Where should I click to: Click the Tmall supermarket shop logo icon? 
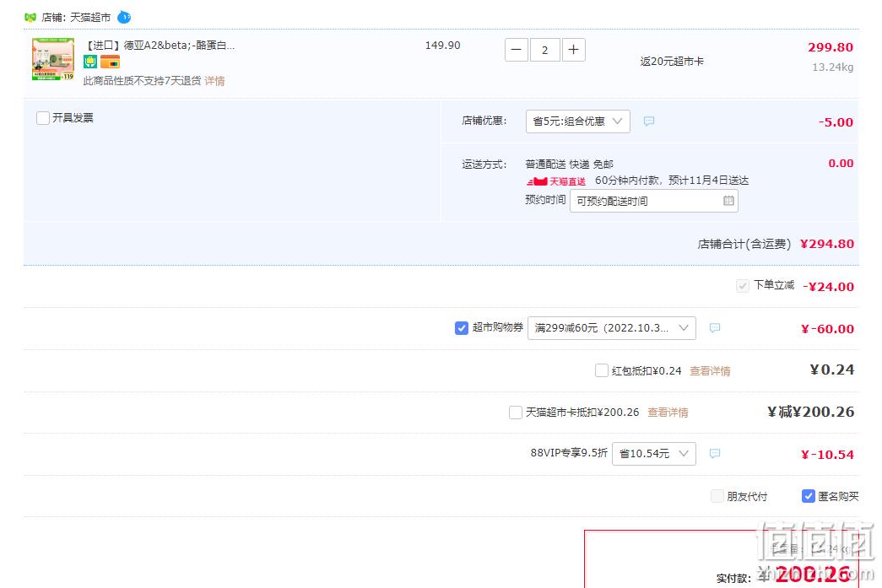point(30,18)
